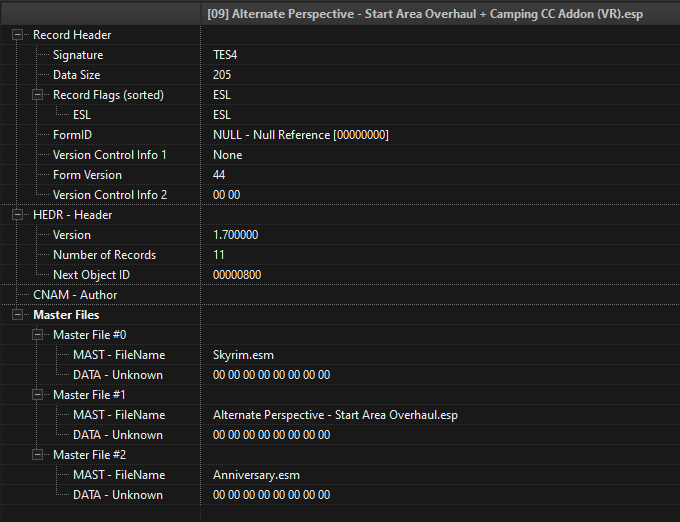This screenshot has height=522, width=680.
Task: Collapse the Master File #2 node
Action: pyautogui.click(x=38, y=455)
